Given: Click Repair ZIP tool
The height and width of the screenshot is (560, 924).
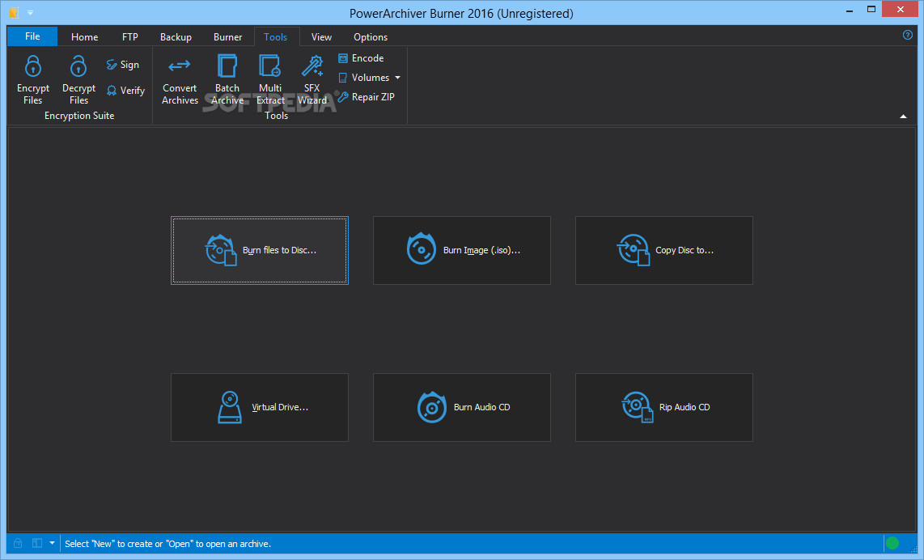Looking at the screenshot, I should coord(366,97).
